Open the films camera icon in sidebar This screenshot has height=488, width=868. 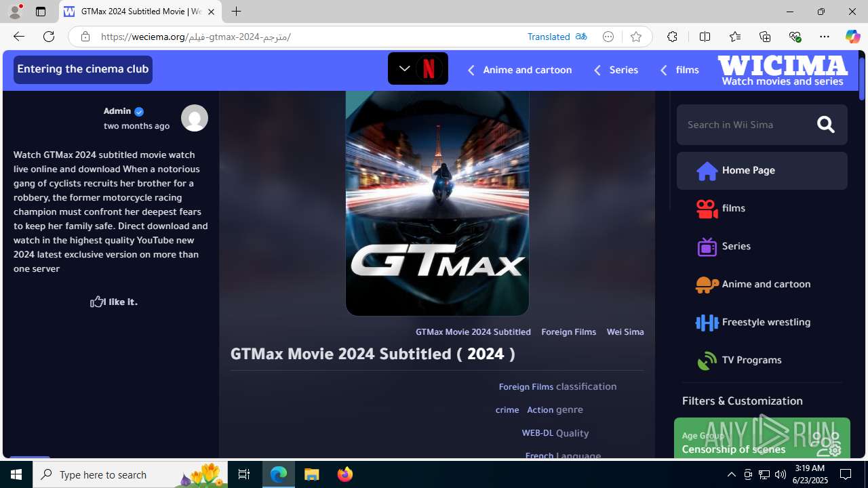pyautogui.click(x=707, y=209)
